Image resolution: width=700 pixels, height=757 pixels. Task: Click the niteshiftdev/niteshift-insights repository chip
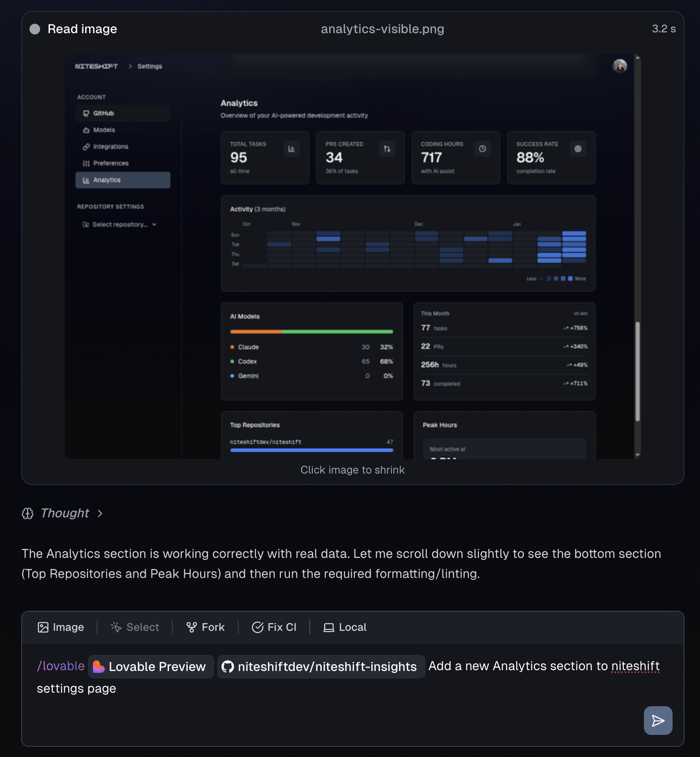[x=321, y=666]
